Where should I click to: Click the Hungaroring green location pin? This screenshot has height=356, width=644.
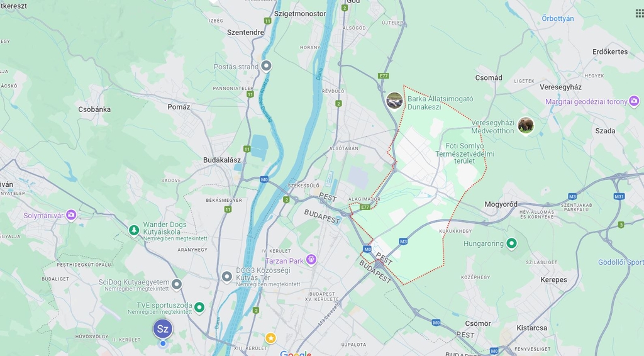tap(511, 243)
